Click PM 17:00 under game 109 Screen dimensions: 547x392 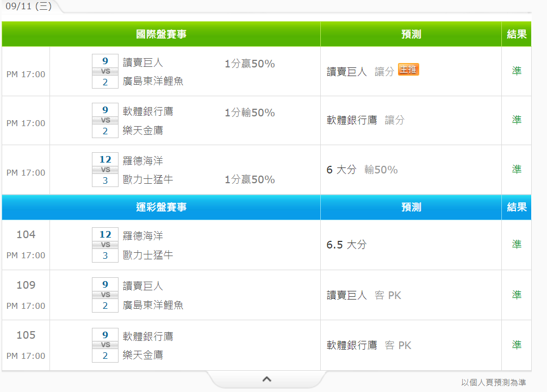coord(26,306)
